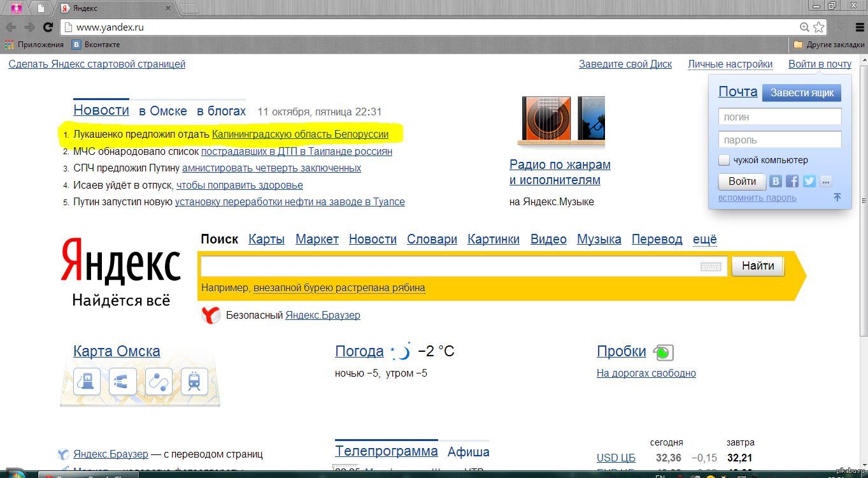The height and width of the screenshot is (478, 868).
Task: Switch to the Афиша tab
Action: (469, 452)
